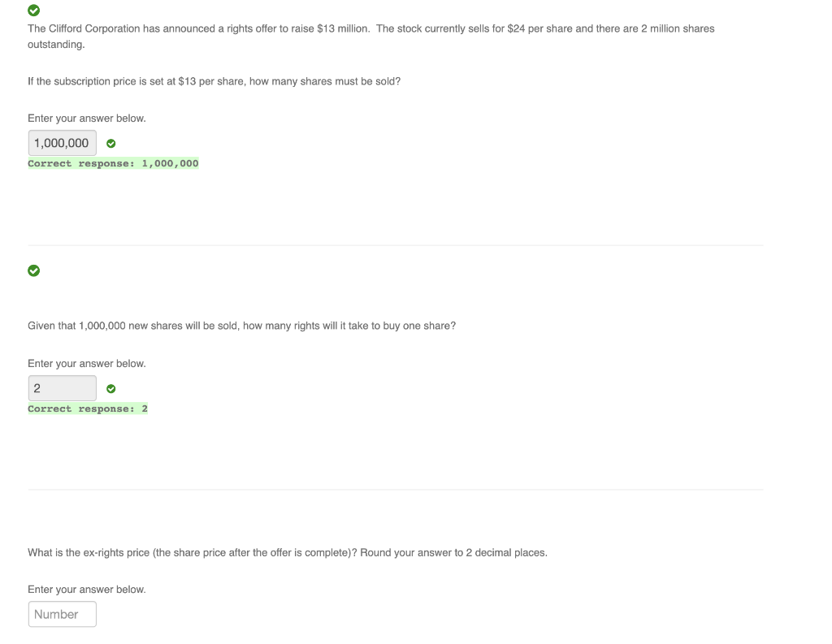Click the verification badge next to the rights answer
Image resolution: width=832 pixels, height=644 pixels.
pos(110,388)
